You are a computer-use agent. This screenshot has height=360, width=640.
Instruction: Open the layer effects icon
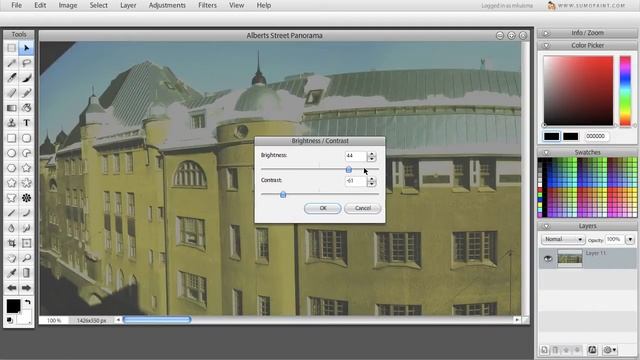click(592, 350)
